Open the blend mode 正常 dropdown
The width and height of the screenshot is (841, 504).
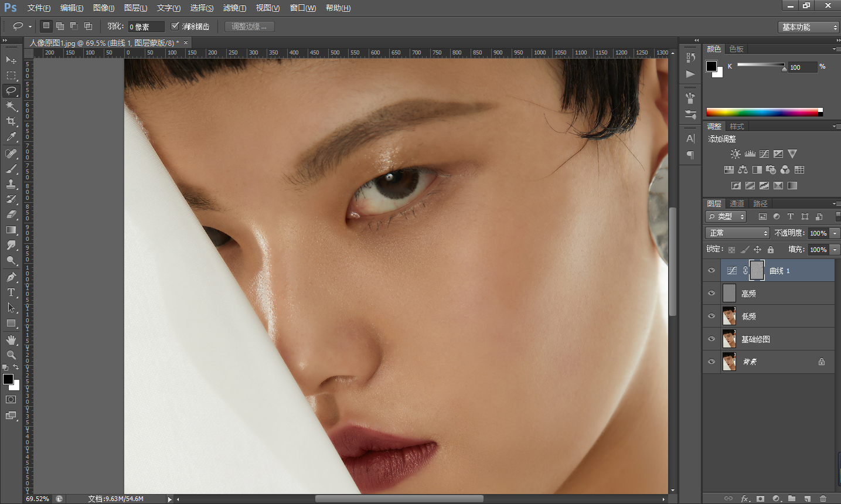[737, 233]
